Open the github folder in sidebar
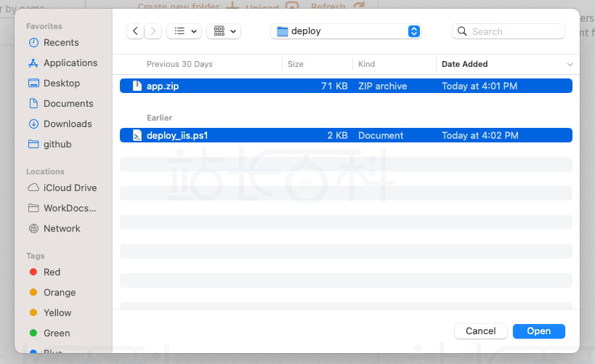Screen dimensions: 595x364 [57, 145]
